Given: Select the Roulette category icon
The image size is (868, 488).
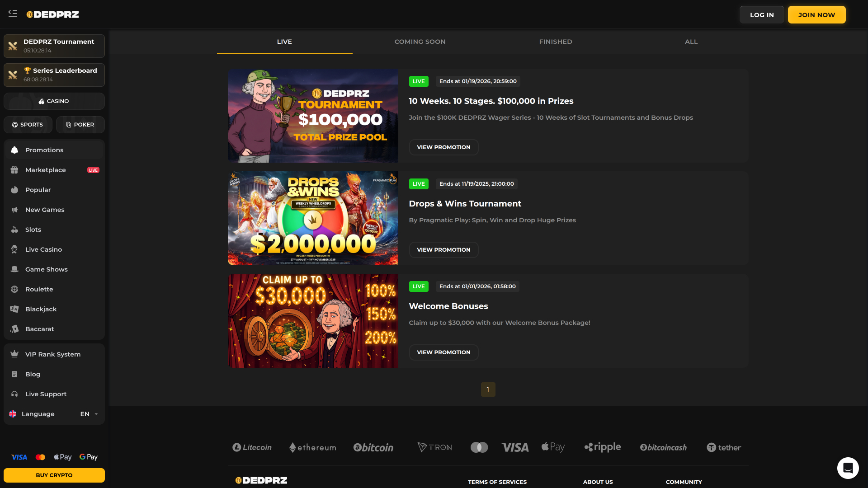Looking at the screenshot, I should (x=15, y=289).
